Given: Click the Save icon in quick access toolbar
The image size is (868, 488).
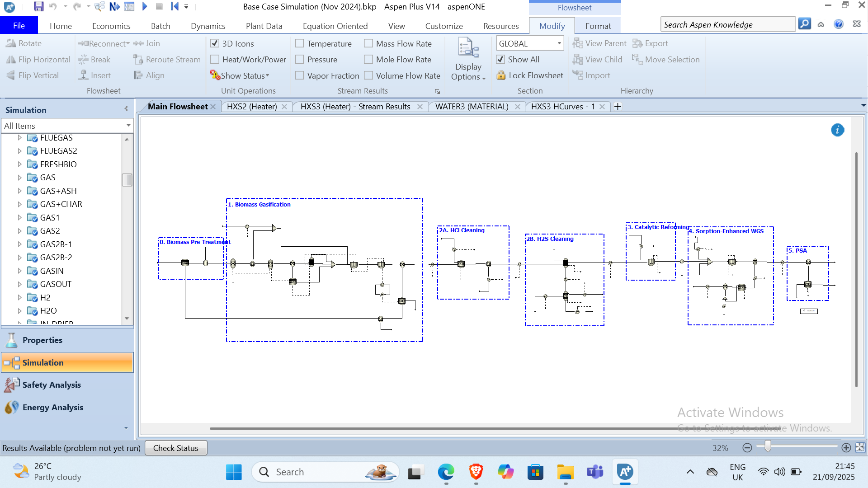Looking at the screenshot, I should click(x=38, y=6).
